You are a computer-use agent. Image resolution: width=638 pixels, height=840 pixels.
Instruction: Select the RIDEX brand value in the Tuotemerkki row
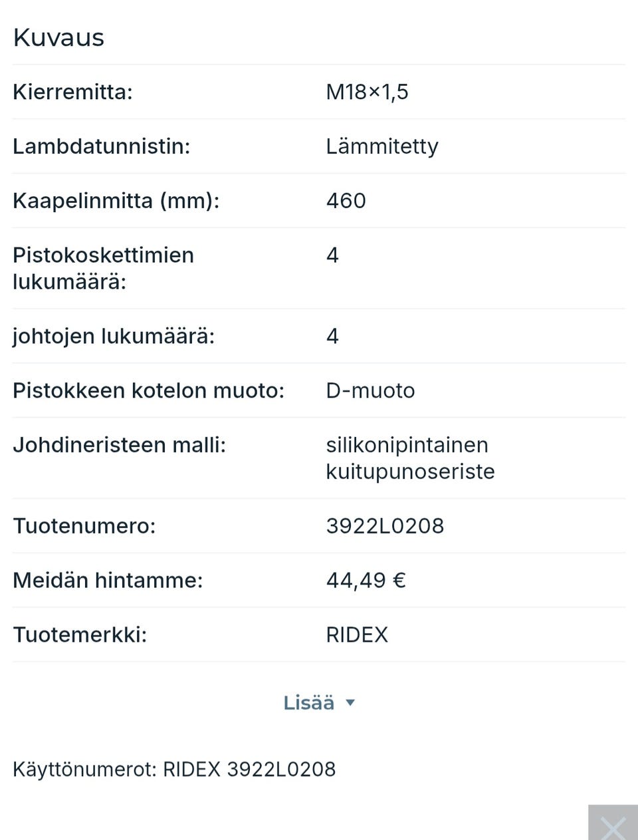point(357,635)
